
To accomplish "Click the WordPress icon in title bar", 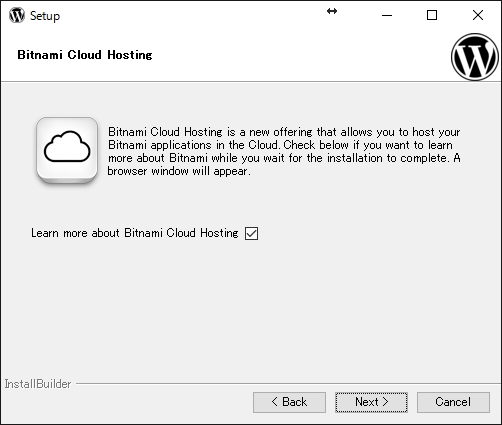I will pos(17,15).
